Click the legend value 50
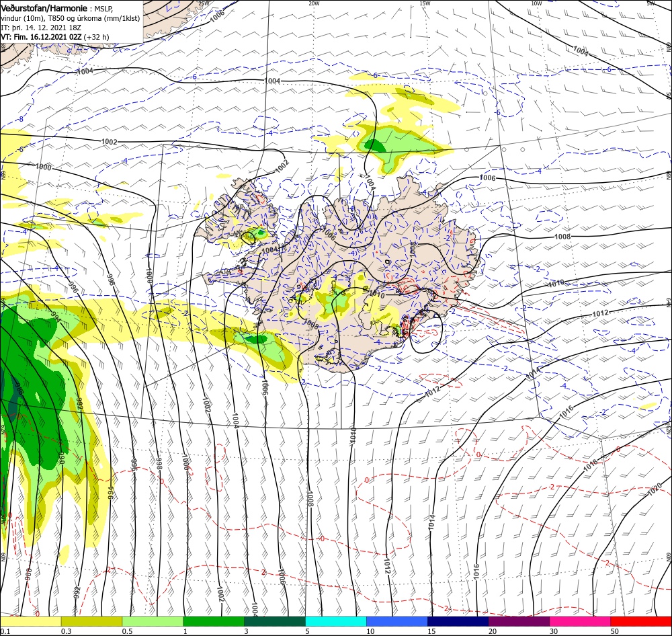This screenshot has width=672, height=636. click(x=615, y=631)
